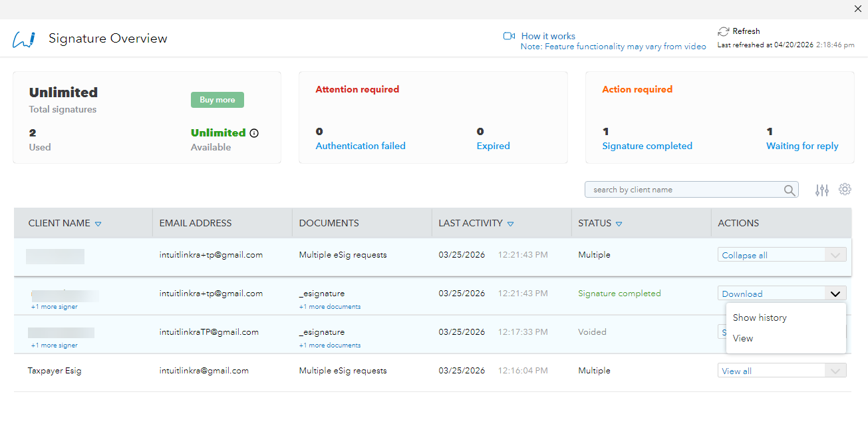Click +1 more signer in Signature completed row
The width and height of the screenshot is (868, 436).
[x=55, y=307]
